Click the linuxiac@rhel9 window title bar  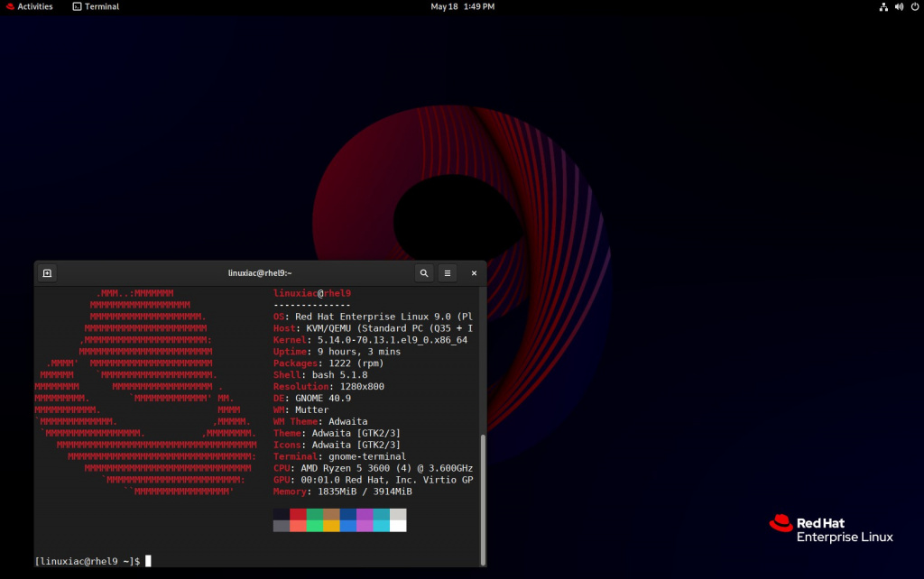click(262, 272)
